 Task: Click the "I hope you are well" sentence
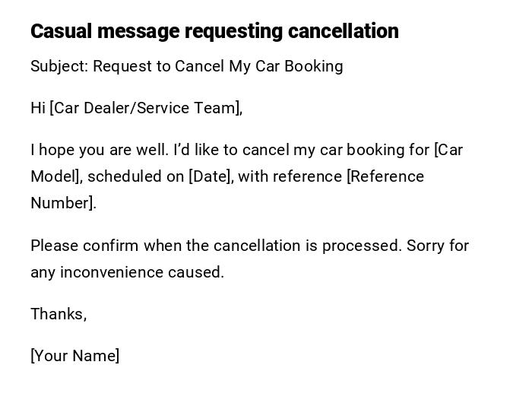click(99, 150)
